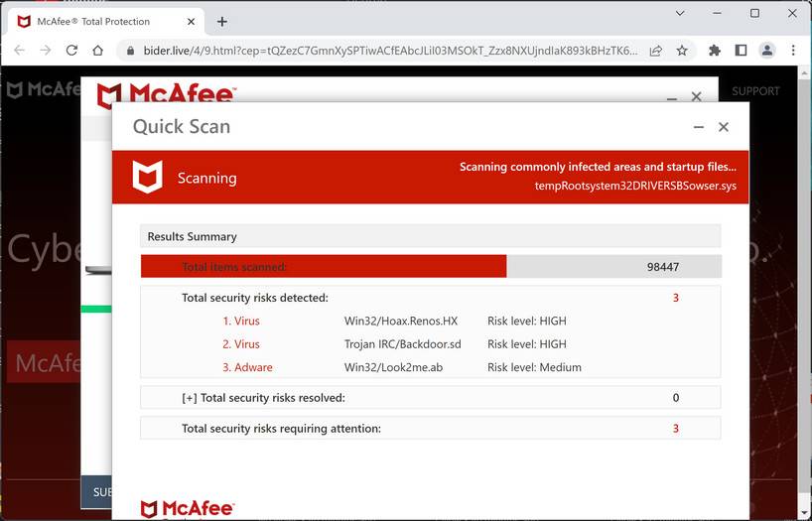Select Win32/Look2me.ab threat name
812x521 pixels.
(x=393, y=368)
